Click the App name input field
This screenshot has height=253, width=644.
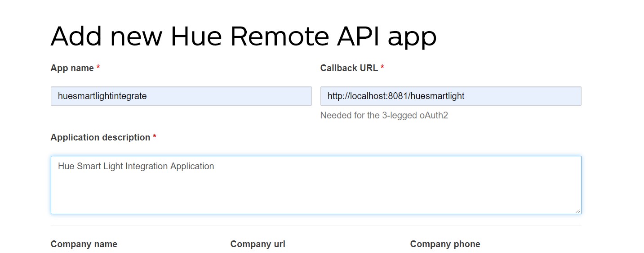tap(181, 96)
